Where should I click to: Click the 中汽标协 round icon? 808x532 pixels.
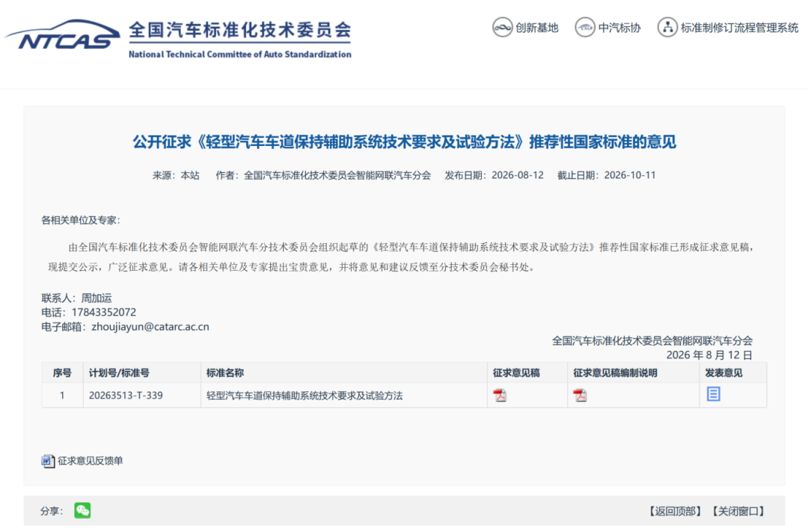tap(585, 28)
